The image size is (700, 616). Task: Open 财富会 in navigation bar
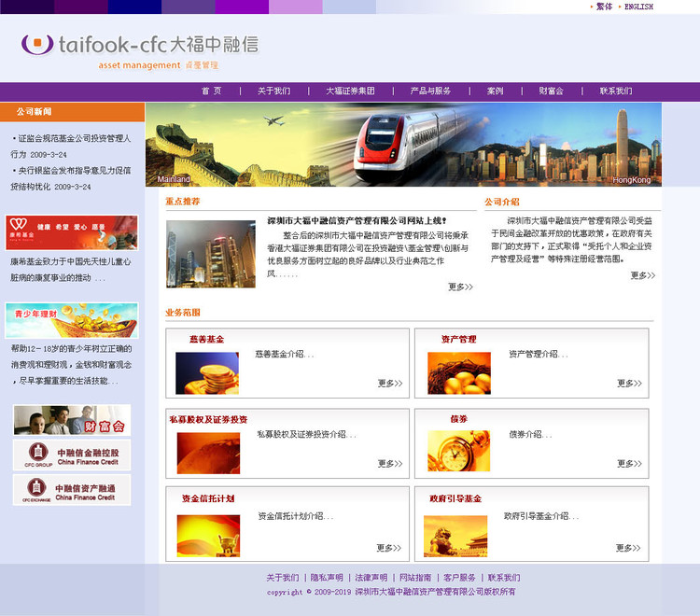tap(551, 91)
